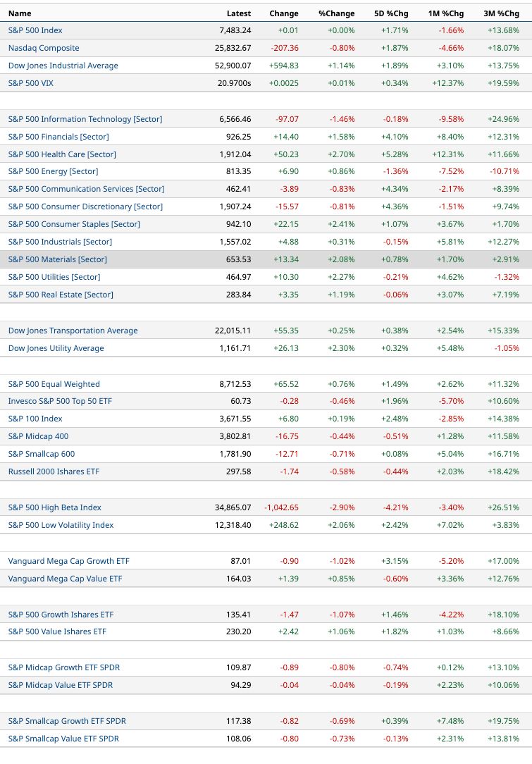
Task: Click Consumer Staples change +22.15
Action: tap(286, 223)
